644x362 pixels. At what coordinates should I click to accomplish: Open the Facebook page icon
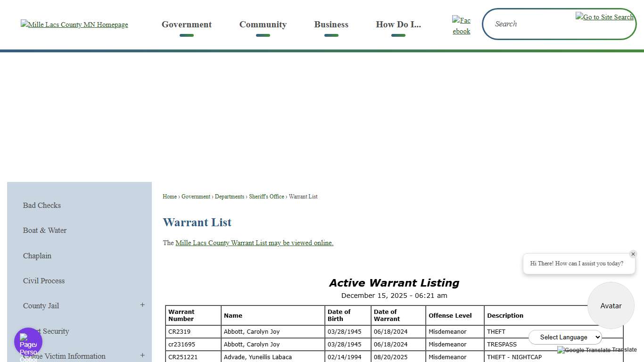point(461,25)
